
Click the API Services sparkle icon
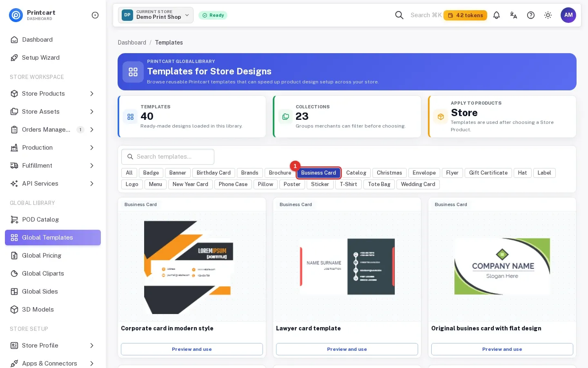point(14,184)
